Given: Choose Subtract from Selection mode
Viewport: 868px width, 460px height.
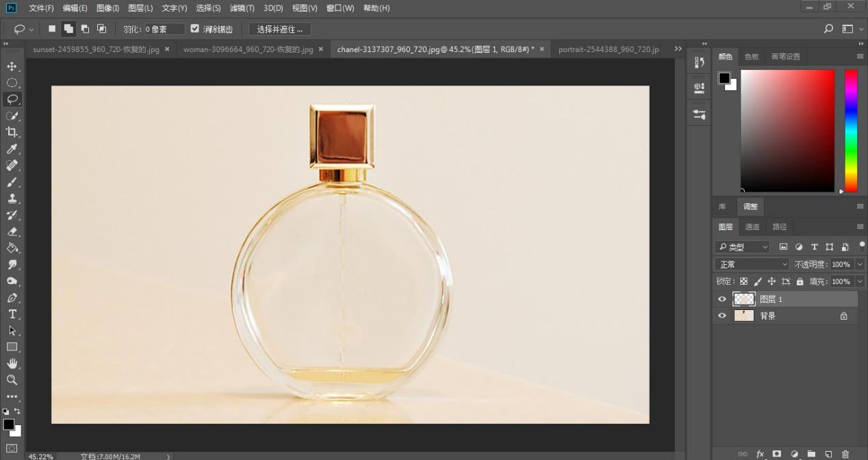Looking at the screenshot, I should [x=85, y=29].
